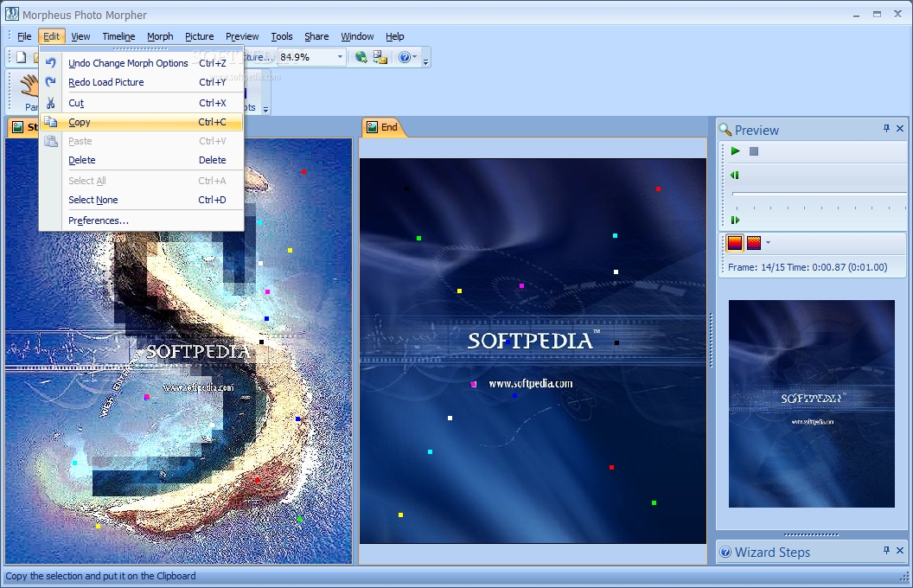Open the Share menu
The image size is (913, 588).
tap(316, 36)
